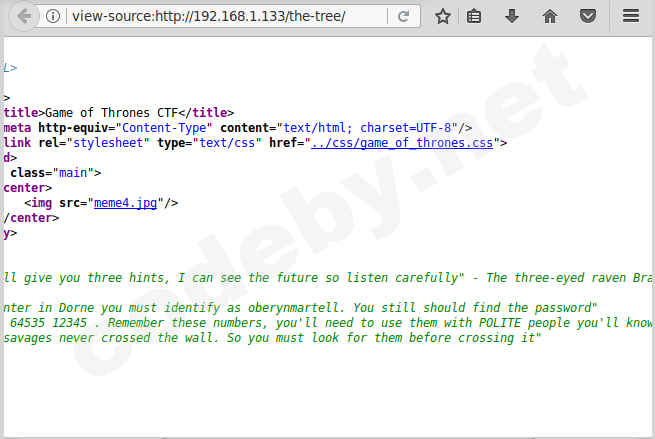Screen dimensions: 655x439
Task: Click the comment about savages and the wall
Action: 272,338
